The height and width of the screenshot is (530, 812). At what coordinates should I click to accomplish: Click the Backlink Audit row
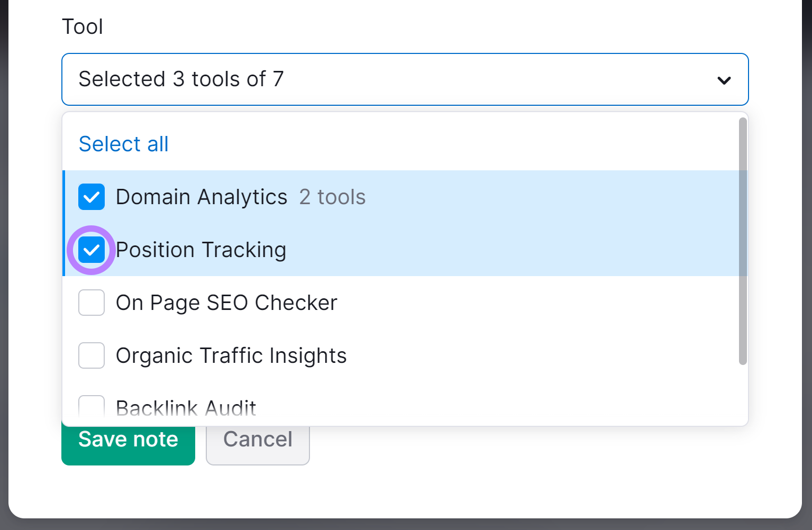186,407
